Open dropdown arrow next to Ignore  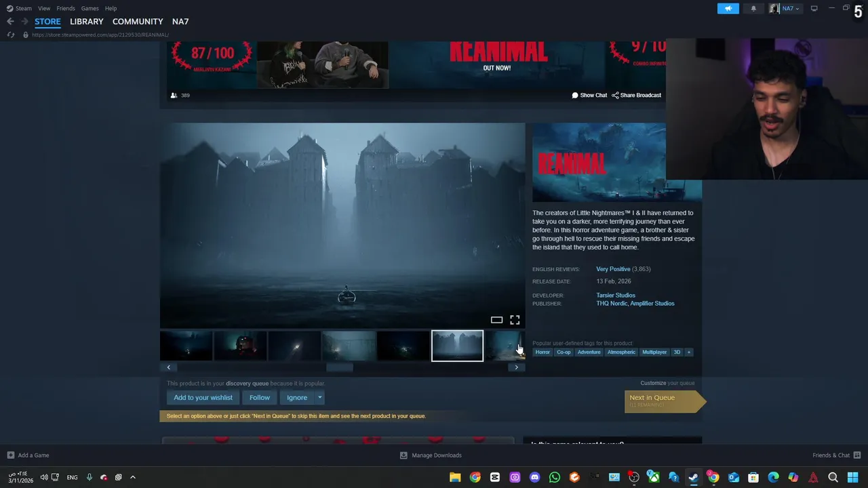tap(319, 398)
